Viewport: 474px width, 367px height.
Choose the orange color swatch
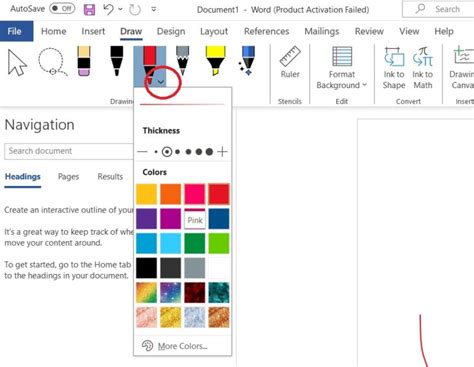tap(171, 194)
